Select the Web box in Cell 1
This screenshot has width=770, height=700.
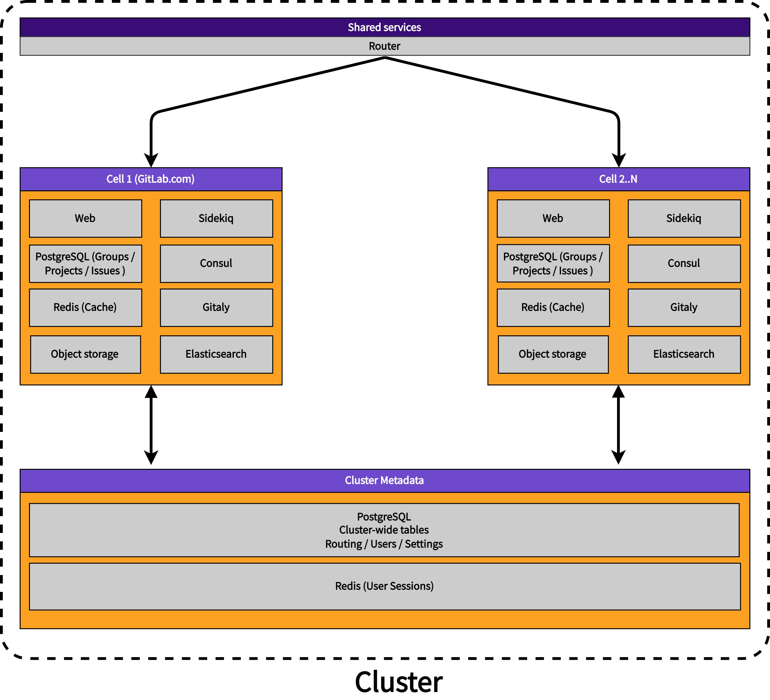[85, 219]
